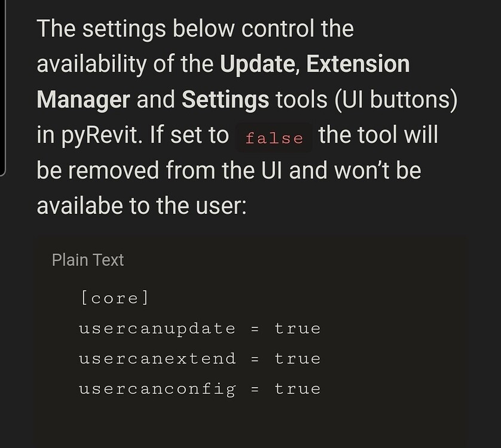This screenshot has height=448, width=501.
Task: Click the text (UI buttons) in parentheses
Action: point(396,100)
